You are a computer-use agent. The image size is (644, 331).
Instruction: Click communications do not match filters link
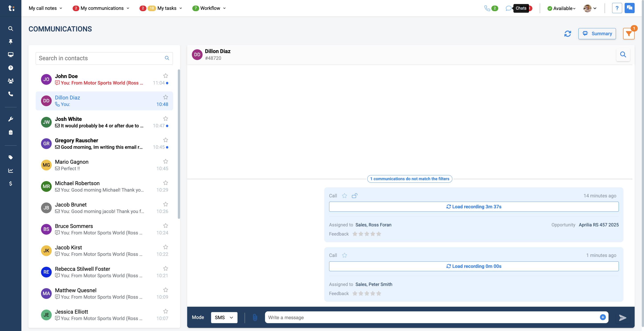coord(410,179)
